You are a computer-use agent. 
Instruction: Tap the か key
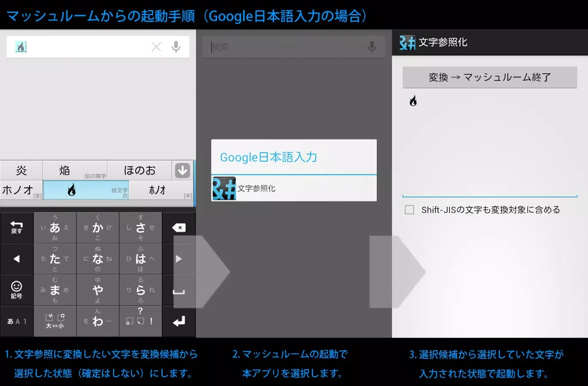pos(98,228)
